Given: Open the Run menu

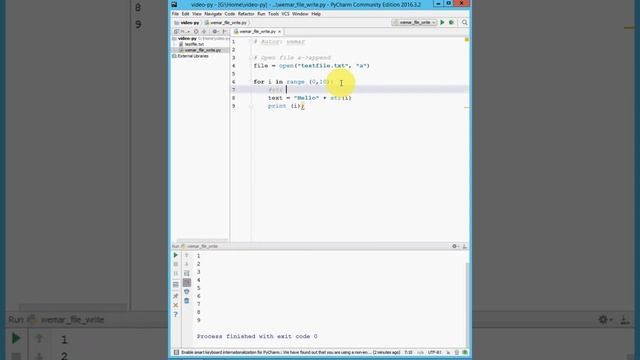Looking at the screenshot, I should [x=261, y=14].
